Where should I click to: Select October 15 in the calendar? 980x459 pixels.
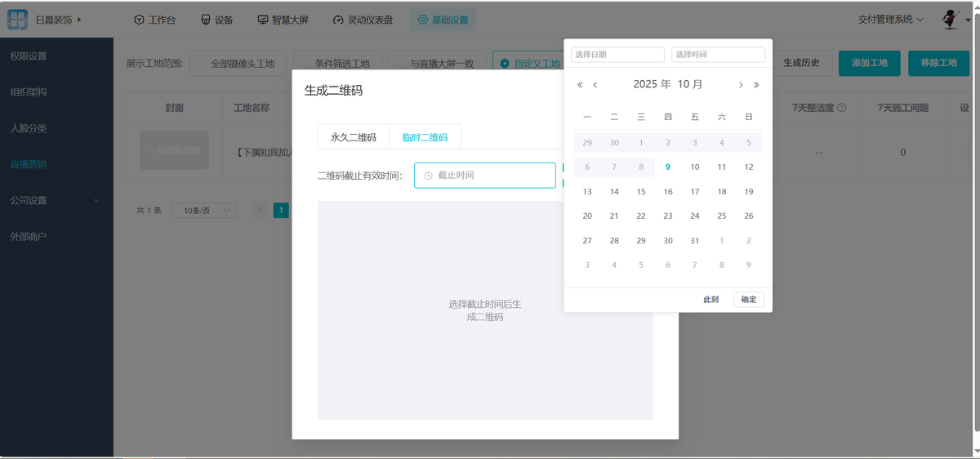[x=641, y=192]
